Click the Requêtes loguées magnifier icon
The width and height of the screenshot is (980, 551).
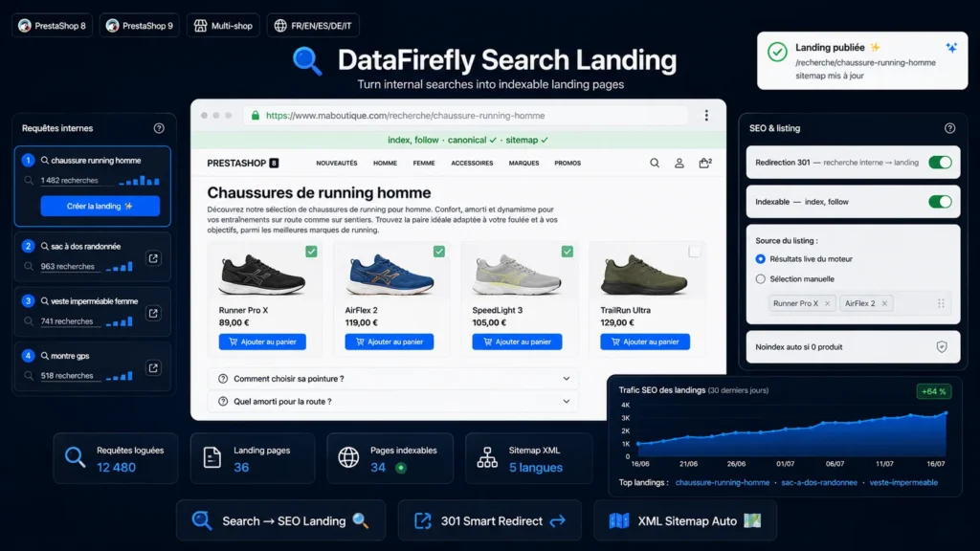pos(75,457)
